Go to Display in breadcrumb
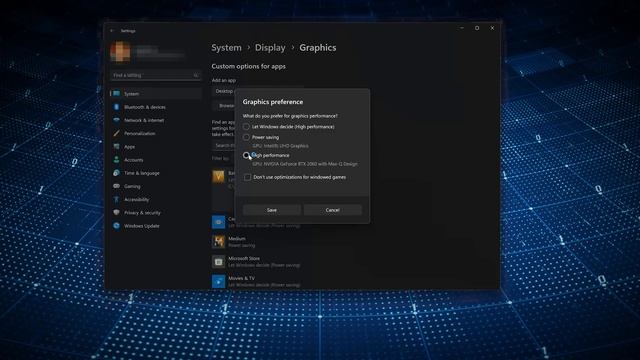Screen dimensions: 640x360 tap(270, 48)
